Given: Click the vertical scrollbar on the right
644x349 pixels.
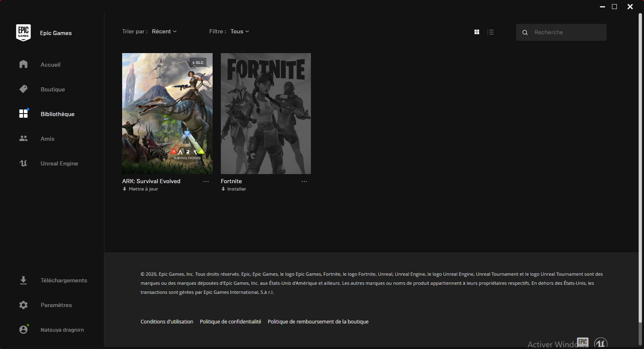Looking at the screenshot, I should point(640,168).
